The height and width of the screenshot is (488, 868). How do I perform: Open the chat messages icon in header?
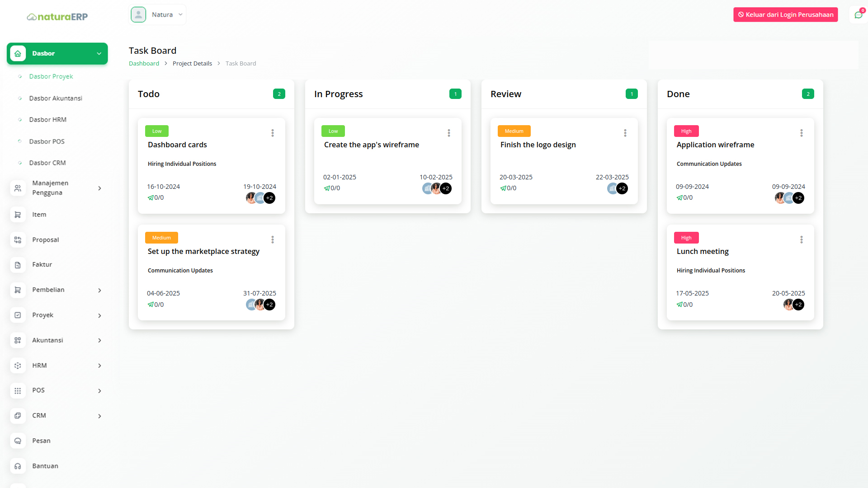tap(858, 15)
